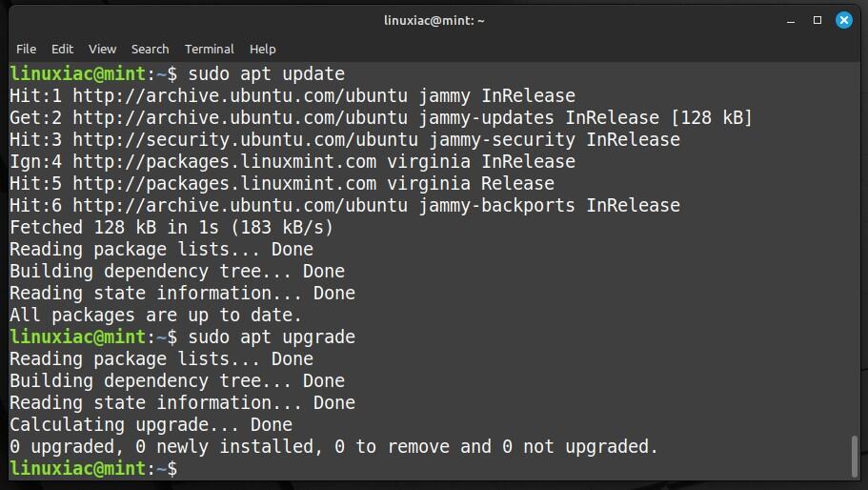Click the URL on the Hit:1 line

240,95
